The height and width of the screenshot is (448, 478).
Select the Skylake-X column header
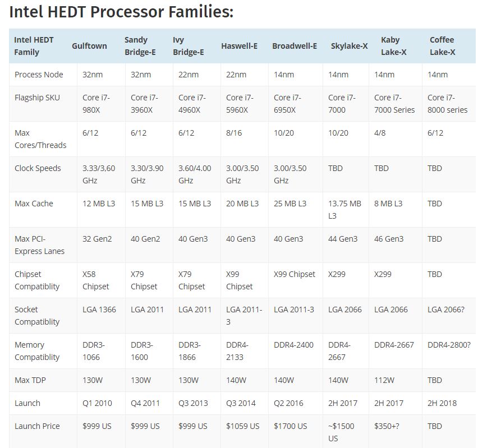[349, 46]
